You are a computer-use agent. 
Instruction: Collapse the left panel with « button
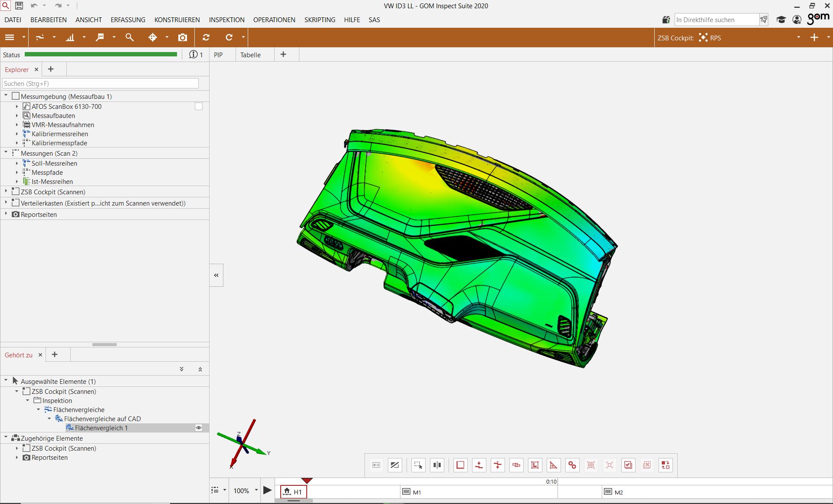click(x=216, y=275)
